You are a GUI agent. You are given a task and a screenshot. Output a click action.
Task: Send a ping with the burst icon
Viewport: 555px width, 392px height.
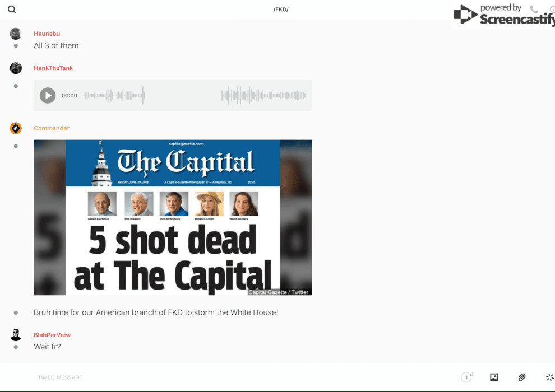point(549,377)
